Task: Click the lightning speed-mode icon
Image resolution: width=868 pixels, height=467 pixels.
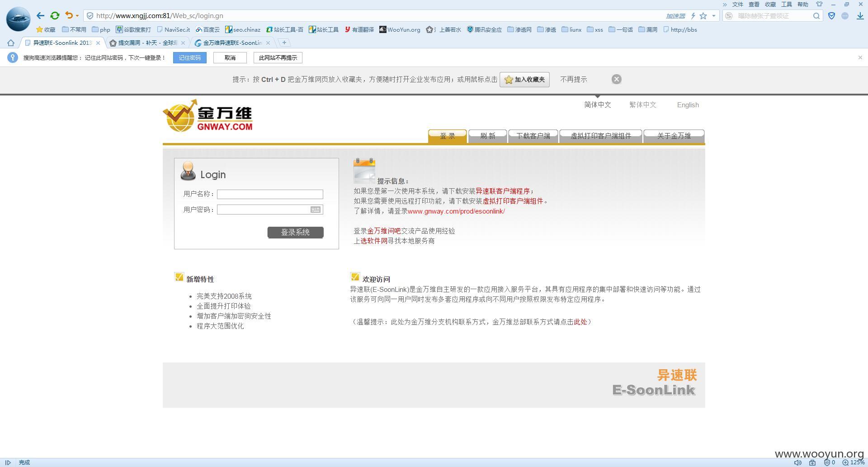Action: [693, 16]
